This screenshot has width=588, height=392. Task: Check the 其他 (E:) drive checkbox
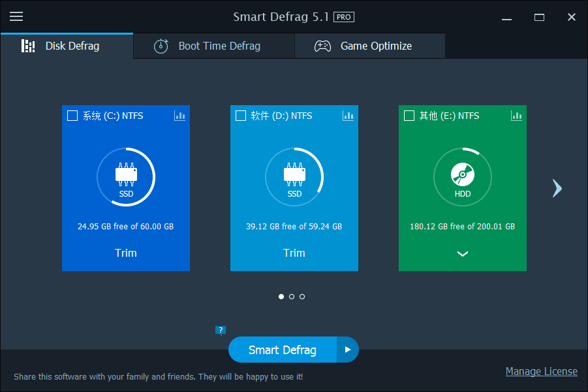pos(409,116)
